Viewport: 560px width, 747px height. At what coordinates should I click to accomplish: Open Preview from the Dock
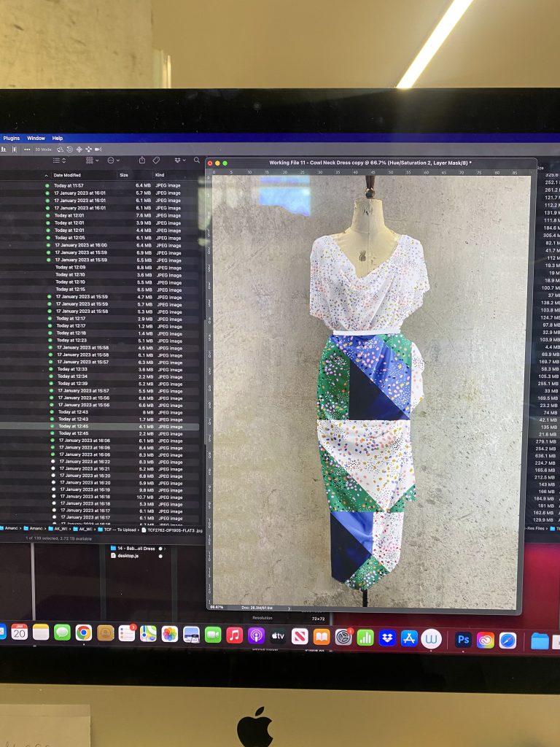pos(192,635)
